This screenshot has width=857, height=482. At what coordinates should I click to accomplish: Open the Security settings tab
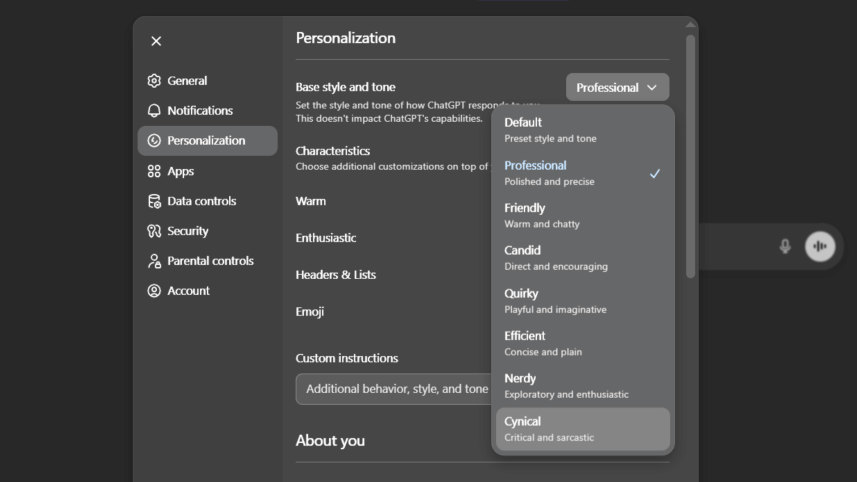[x=208, y=231]
